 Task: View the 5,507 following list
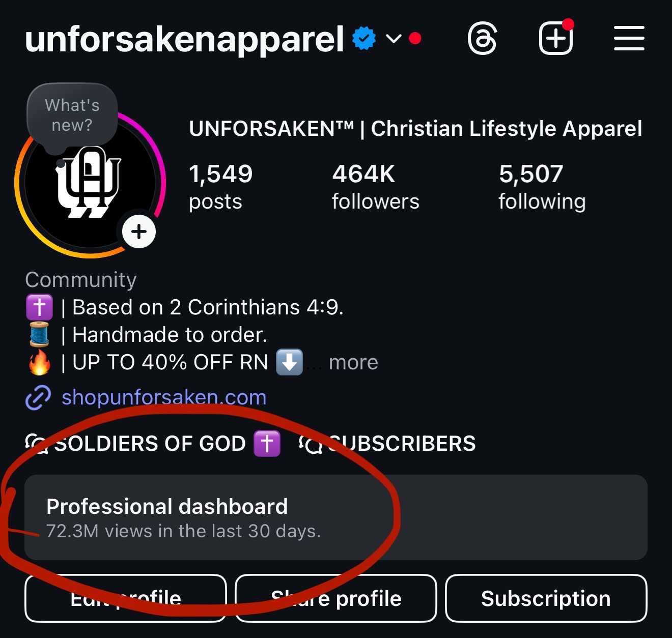pyautogui.click(x=542, y=187)
